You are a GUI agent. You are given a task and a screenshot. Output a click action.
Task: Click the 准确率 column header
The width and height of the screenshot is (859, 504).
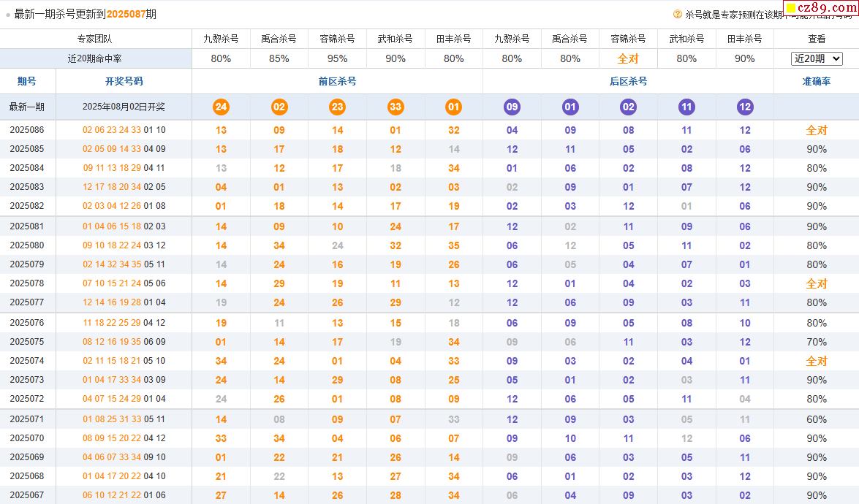[x=817, y=81]
